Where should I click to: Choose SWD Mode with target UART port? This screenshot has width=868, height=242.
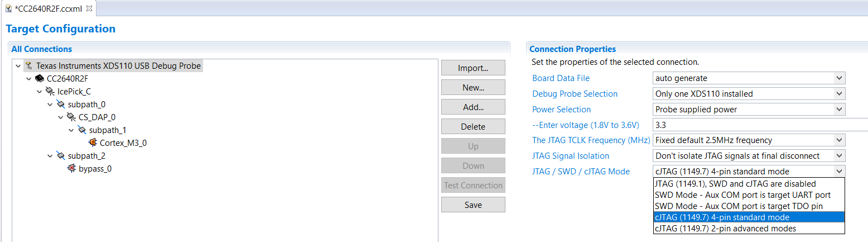click(749, 195)
